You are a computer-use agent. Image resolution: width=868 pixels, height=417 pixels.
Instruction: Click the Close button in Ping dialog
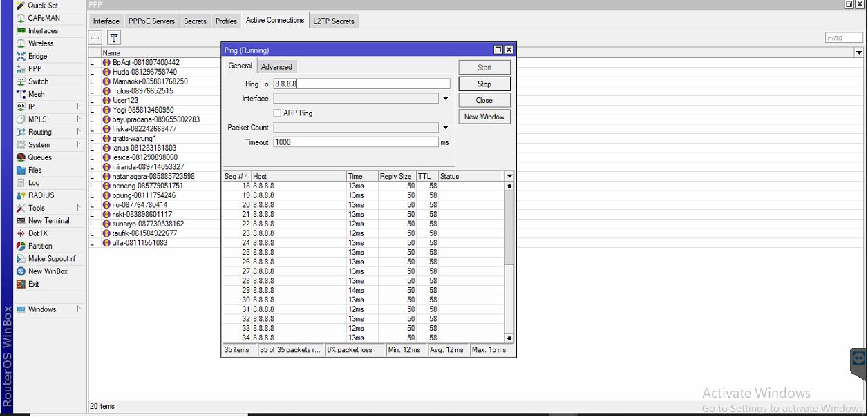(484, 101)
